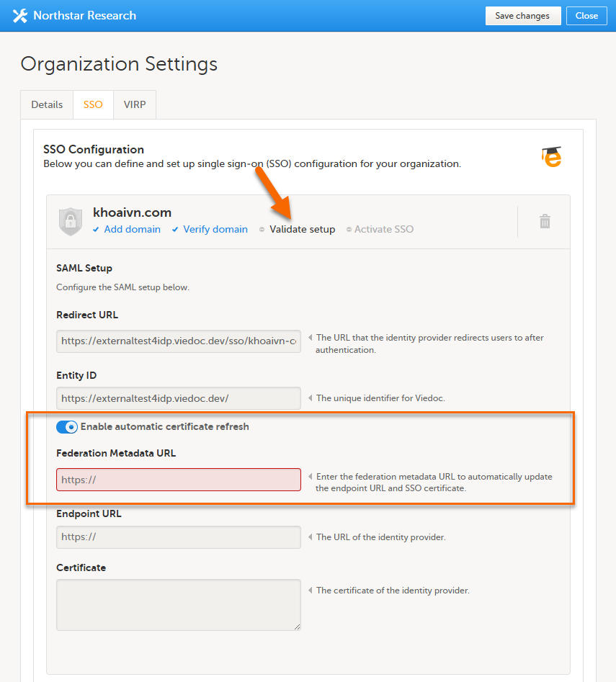The height and width of the screenshot is (682, 616).
Task: Disable automatic certificate refresh toggle
Action: click(67, 427)
